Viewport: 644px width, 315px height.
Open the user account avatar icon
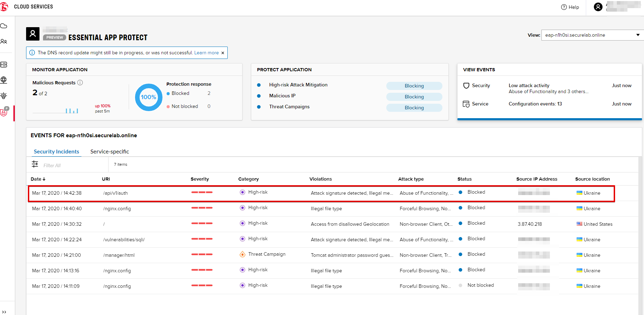coord(598,7)
